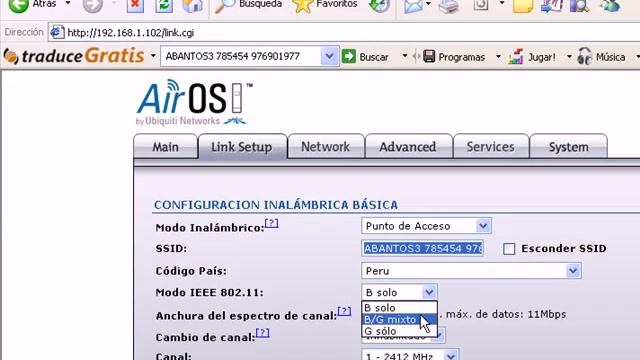The image size is (640, 360).
Task: Go to the Advanced tab
Action: click(x=408, y=147)
